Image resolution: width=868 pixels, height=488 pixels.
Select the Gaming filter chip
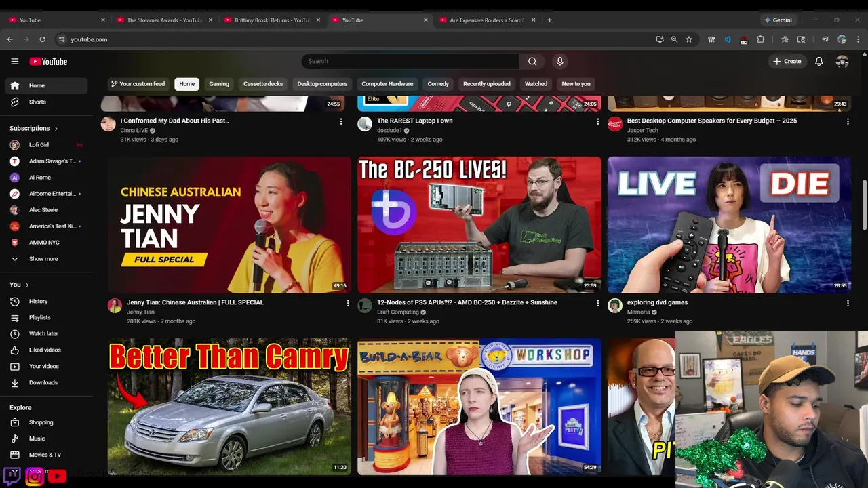click(x=219, y=84)
